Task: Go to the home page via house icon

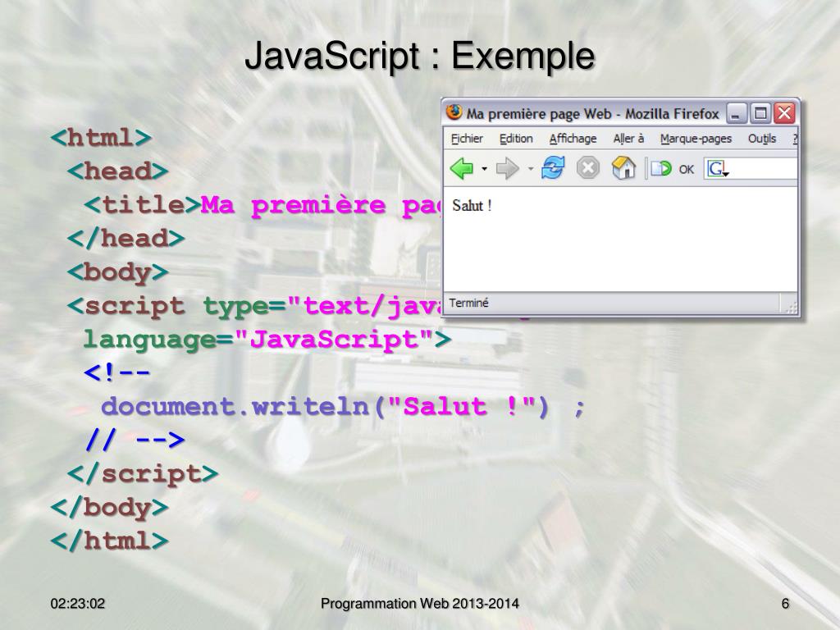Action: 623,167
